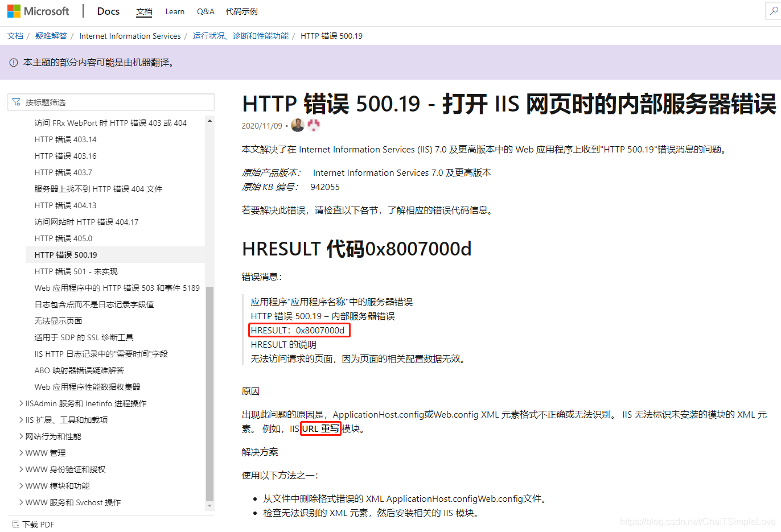
Task: Open HTTP 错误 501 - 未实现 article
Action: tap(76, 271)
